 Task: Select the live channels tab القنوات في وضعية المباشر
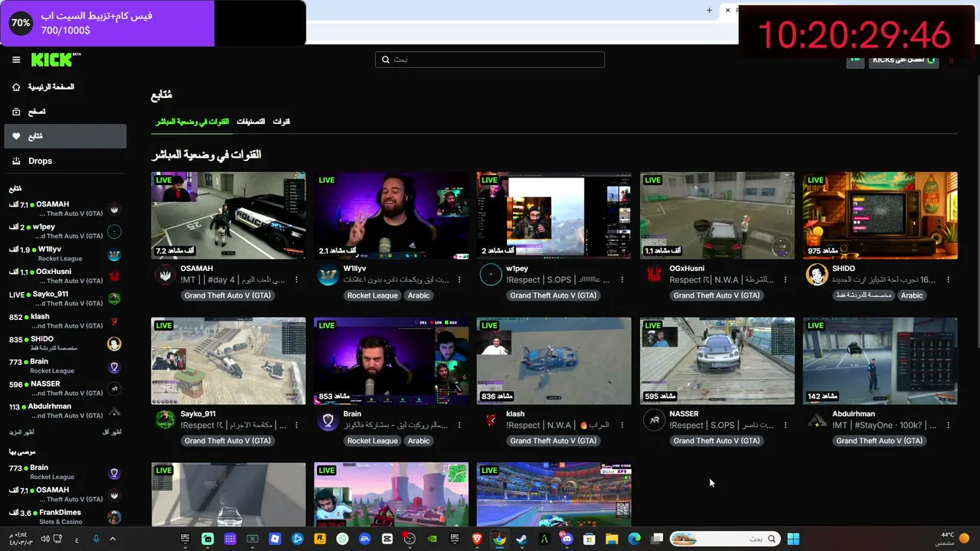[192, 122]
